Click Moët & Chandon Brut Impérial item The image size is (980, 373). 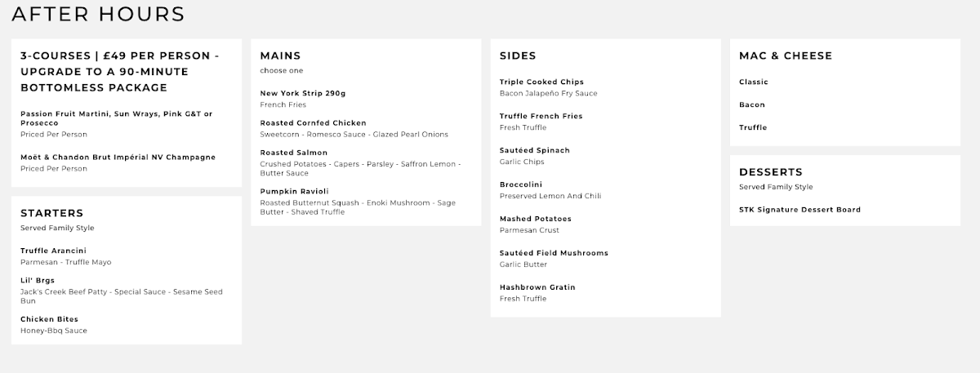(118, 157)
